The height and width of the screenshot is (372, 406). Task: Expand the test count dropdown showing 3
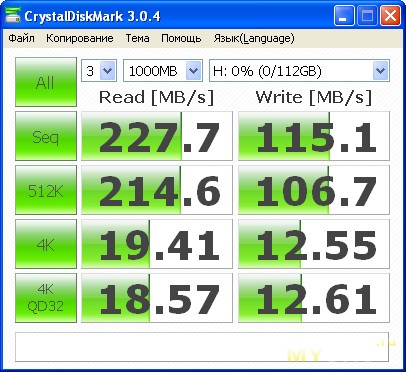click(x=99, y=71)
